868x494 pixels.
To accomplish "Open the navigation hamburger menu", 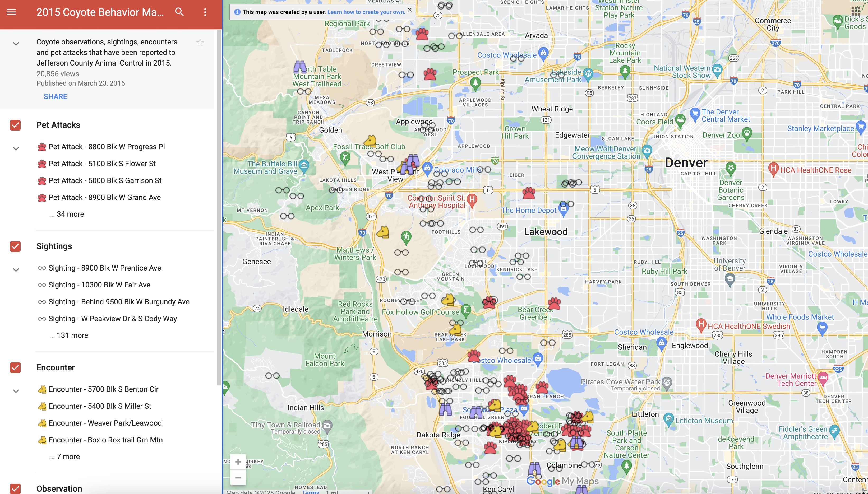I will point(11,12).
